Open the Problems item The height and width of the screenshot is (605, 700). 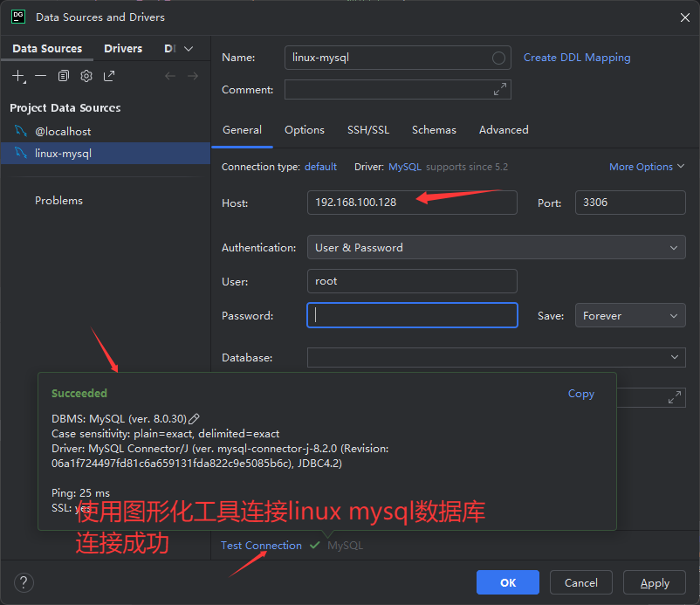coord(59,201)
